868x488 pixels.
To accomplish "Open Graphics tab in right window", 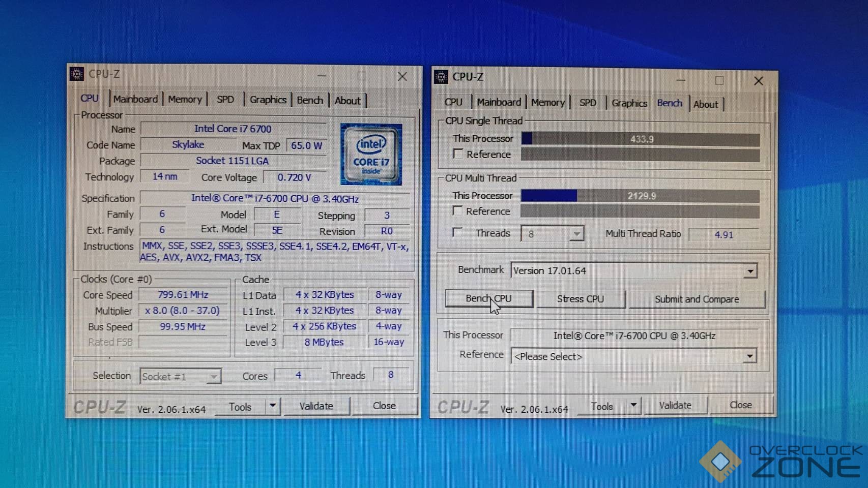I will pos(629,103).
